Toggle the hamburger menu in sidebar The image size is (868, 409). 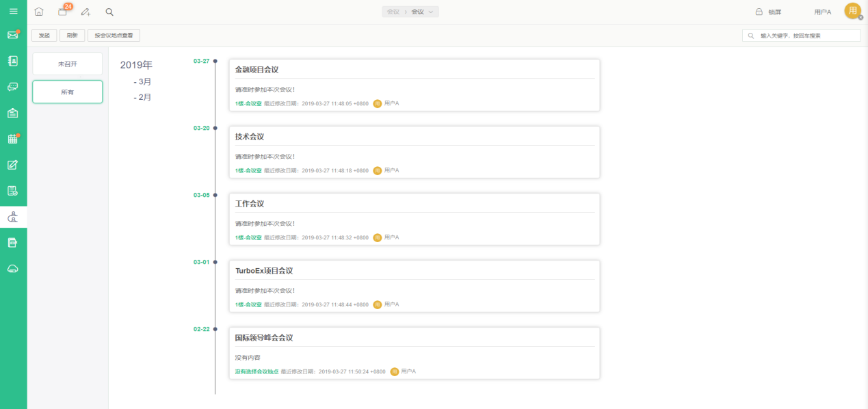(x=13, y=11)
